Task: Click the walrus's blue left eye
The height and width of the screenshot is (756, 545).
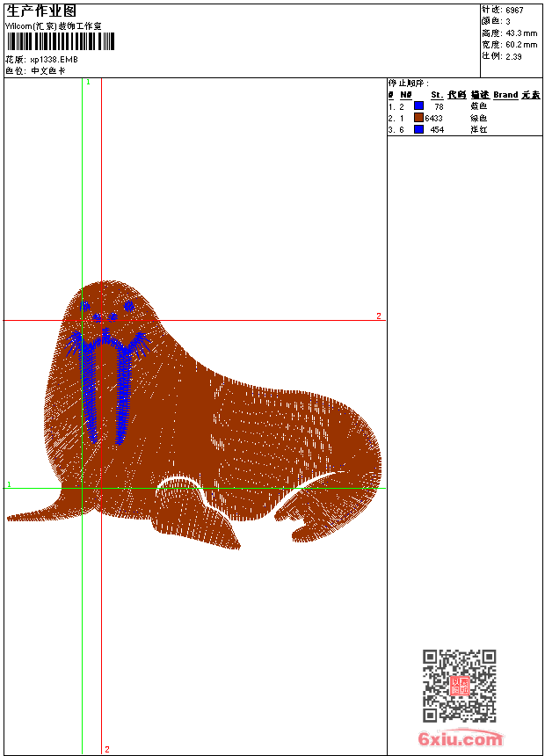Action: pos(86,305)
